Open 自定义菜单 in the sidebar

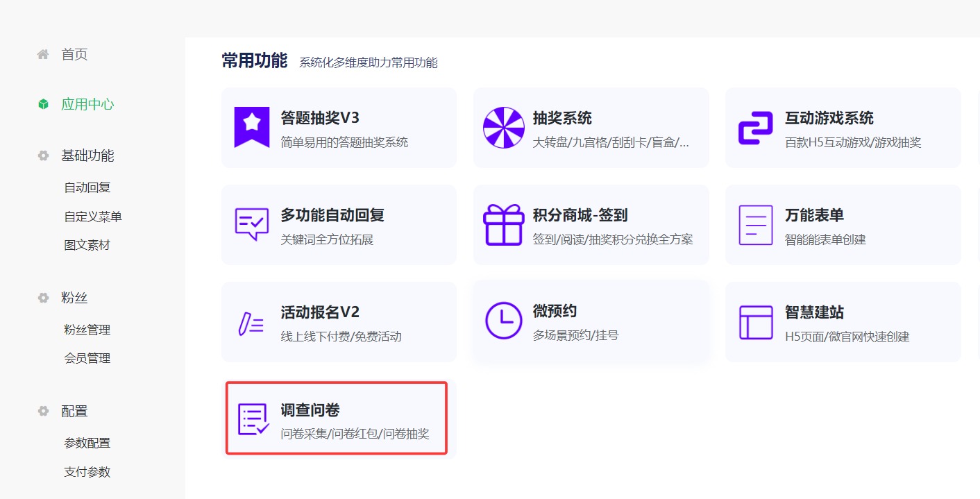93,217
